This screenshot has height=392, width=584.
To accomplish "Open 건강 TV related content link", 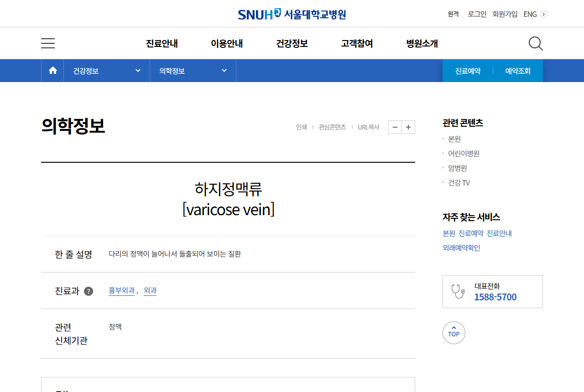I will pos(459,183).
